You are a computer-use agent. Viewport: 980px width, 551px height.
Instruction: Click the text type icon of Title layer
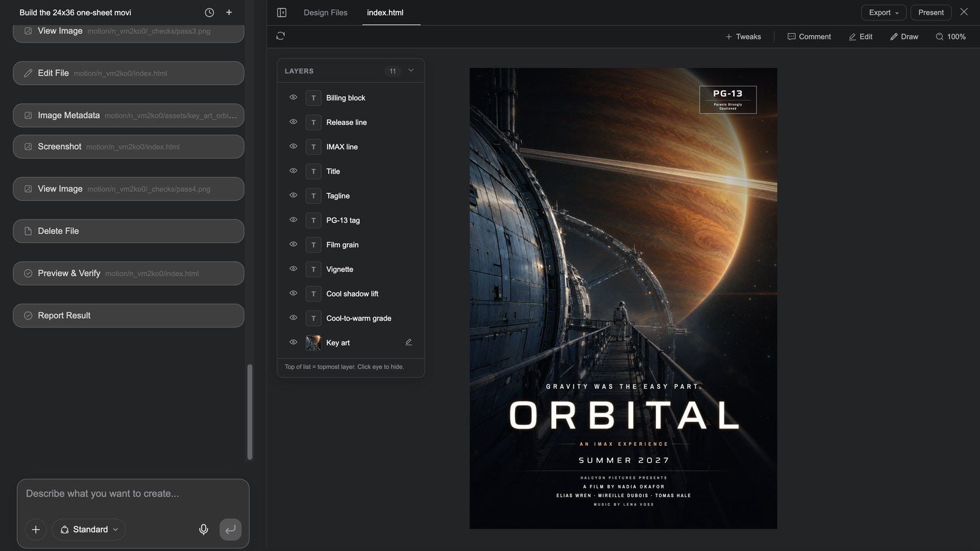click(x=313, y=171)
